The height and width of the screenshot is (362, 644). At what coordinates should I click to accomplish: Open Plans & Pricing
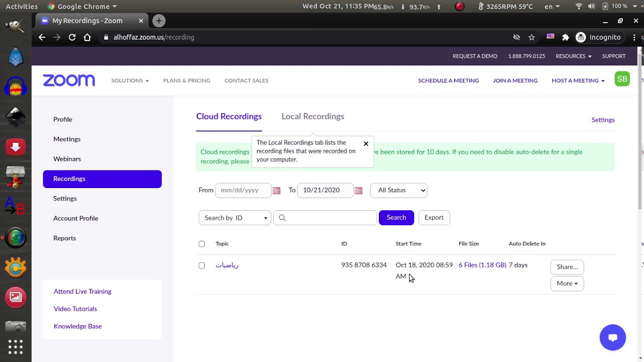(187, 80)
